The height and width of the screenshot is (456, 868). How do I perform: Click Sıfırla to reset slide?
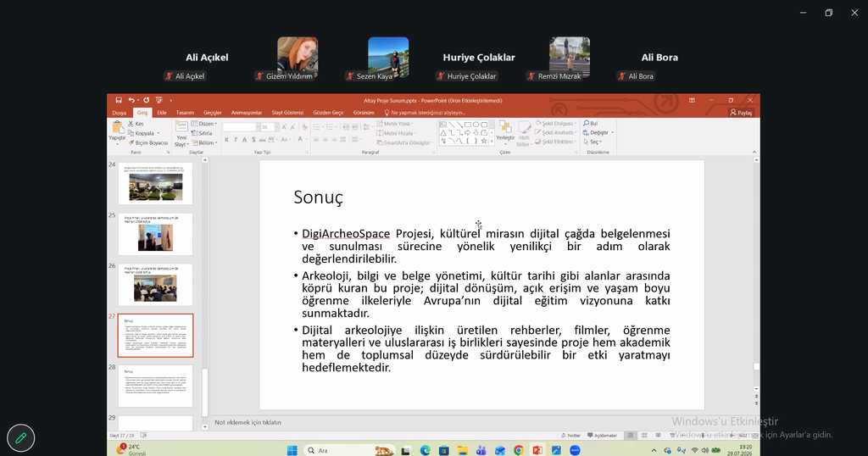click(x=202, y=133)
